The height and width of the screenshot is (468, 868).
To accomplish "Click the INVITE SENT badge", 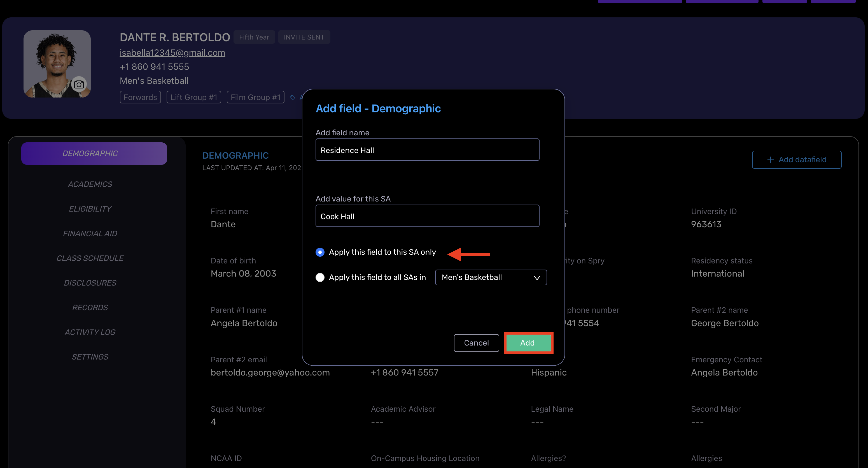I will [x=304, y=37].
